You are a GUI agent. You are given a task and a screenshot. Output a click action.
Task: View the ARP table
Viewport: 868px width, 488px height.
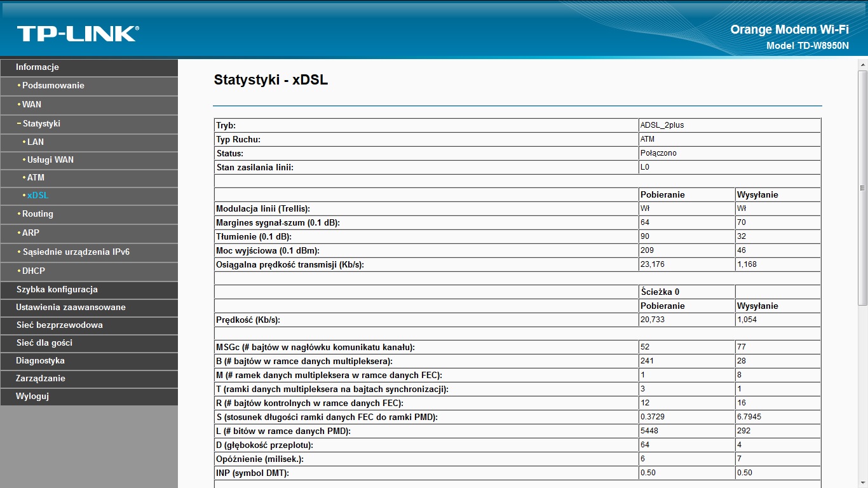tap(89, 233)
